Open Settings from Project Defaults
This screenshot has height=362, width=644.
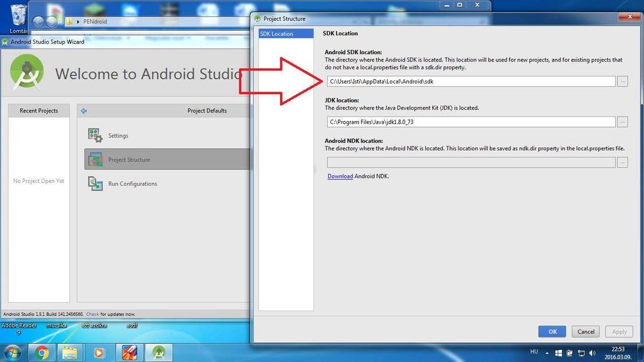click(118, 136)
